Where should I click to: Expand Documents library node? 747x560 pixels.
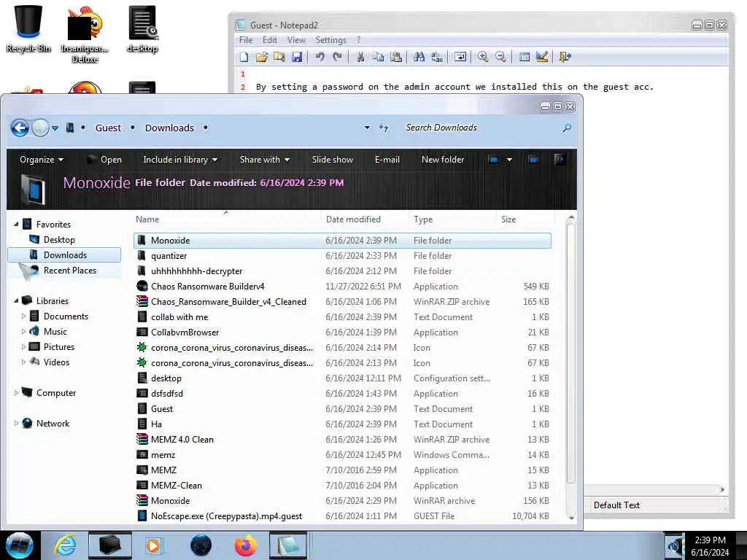click(23, 316)
